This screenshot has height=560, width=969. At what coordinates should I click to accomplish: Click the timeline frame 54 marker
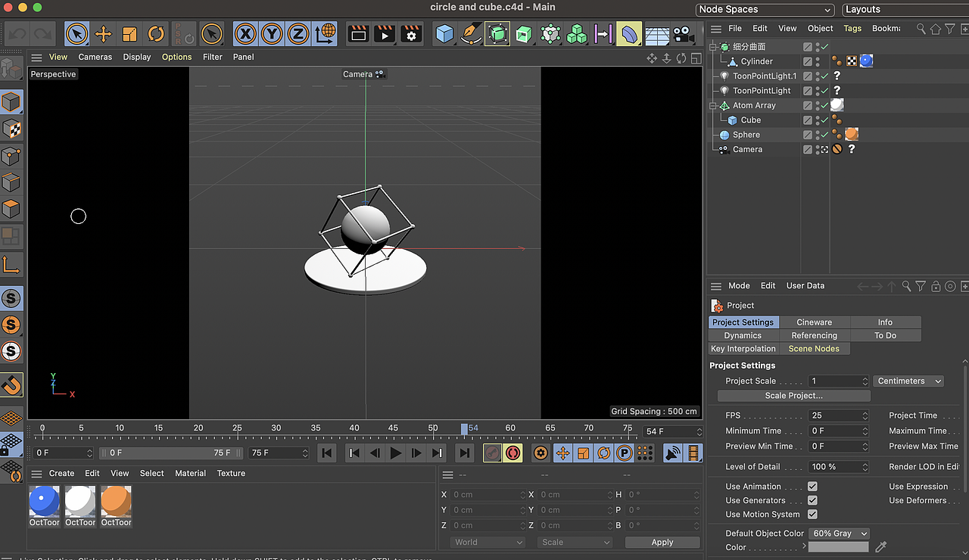[x=465, y=428]
